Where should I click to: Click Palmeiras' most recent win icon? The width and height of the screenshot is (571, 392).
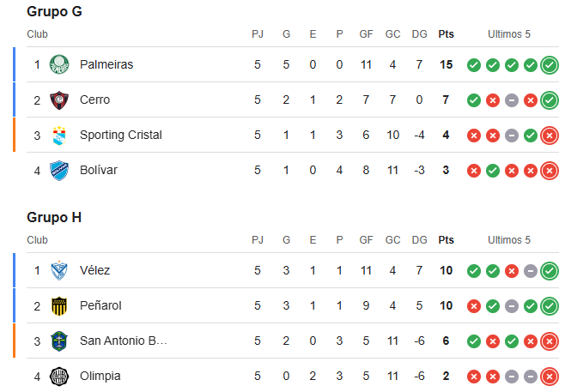550,65
